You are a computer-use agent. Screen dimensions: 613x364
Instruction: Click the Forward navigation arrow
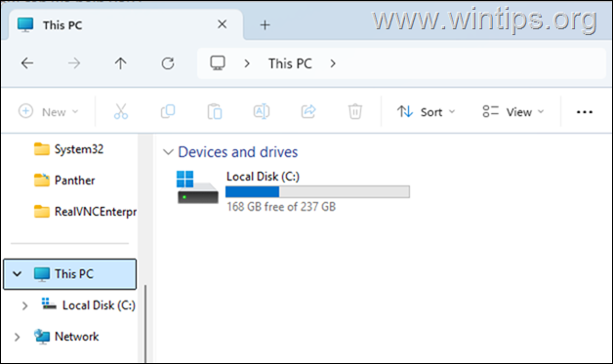click(74, 63)
